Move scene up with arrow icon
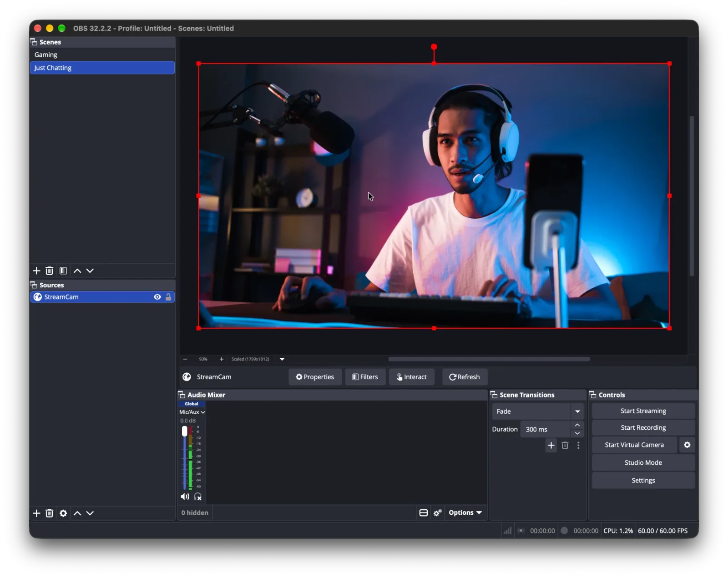The width and height of the screenshot is (728, 577). pyautogui.click(x=77, y=271)
